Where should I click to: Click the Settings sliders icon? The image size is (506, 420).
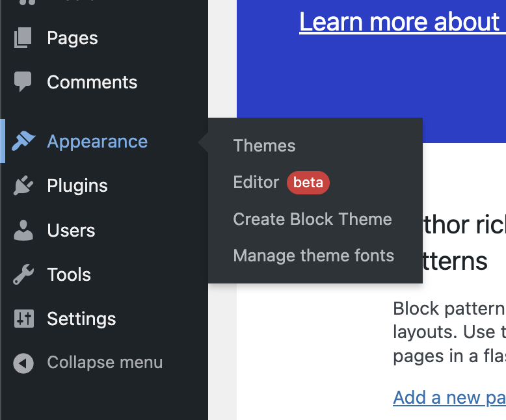coord(23,319)
